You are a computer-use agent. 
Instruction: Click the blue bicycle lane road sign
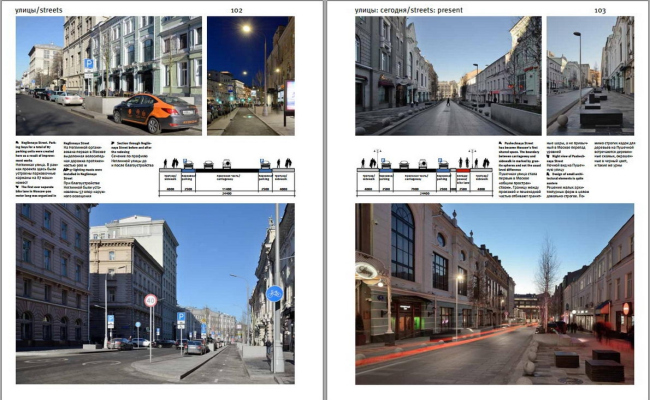275,293
